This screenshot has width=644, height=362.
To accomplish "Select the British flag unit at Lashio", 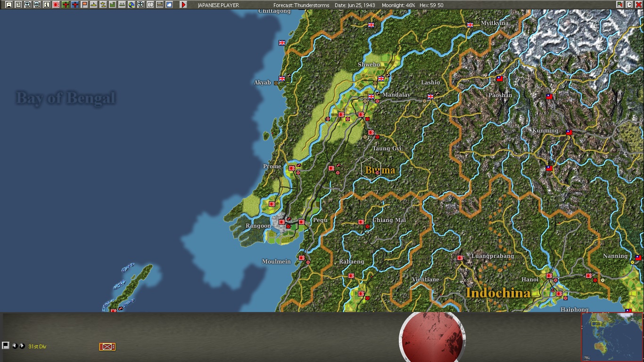I will click(430, 97).
